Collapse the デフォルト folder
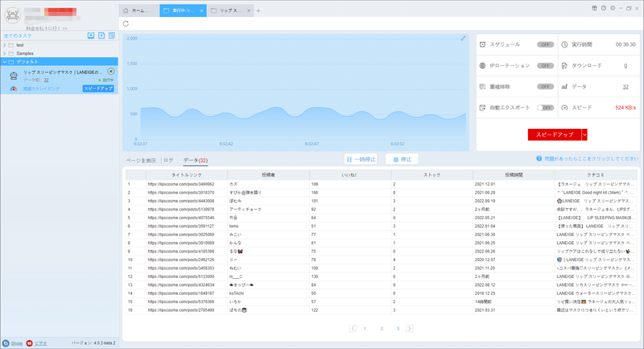The height and width of the screenshot is (349, 644). click(5, 62)
